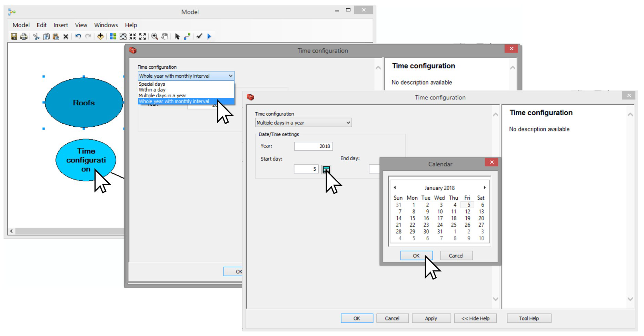Select 'Special days' option in list
The image size is (644, 336).
click(152, 84)
